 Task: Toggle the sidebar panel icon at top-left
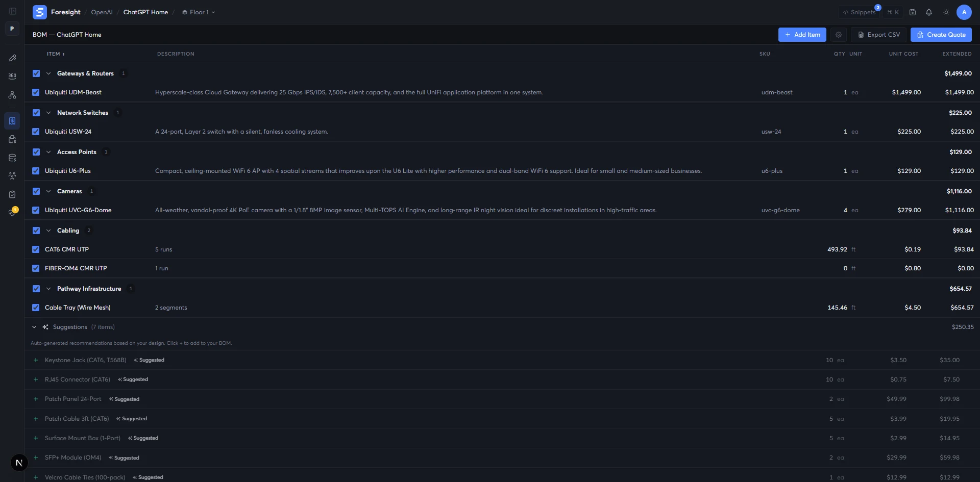[12, 11]
